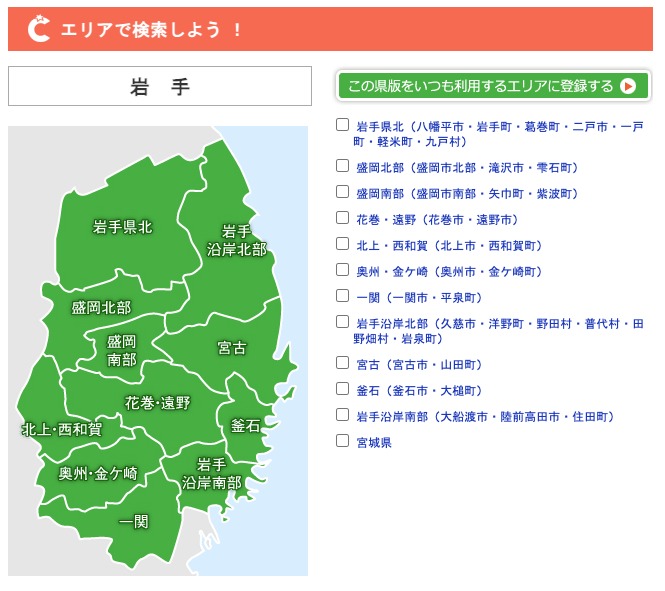The width and height of the screenshot is (665, 591).
Task: Click the 盛岡北部 area on the map
Action: tap(101, 308)
